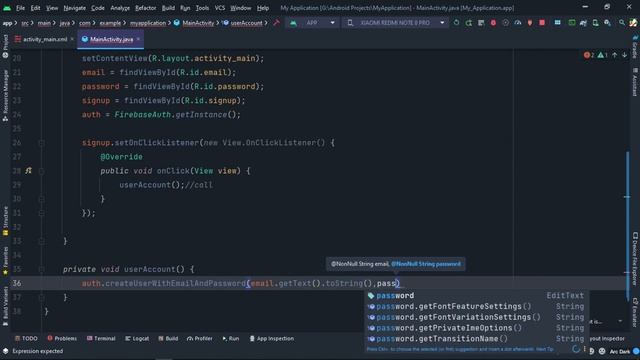Image resolution: width=640 pixels, height=360 pixels.
Task: Open the AVD Device Manager icon
Action: tap(596, 23)
